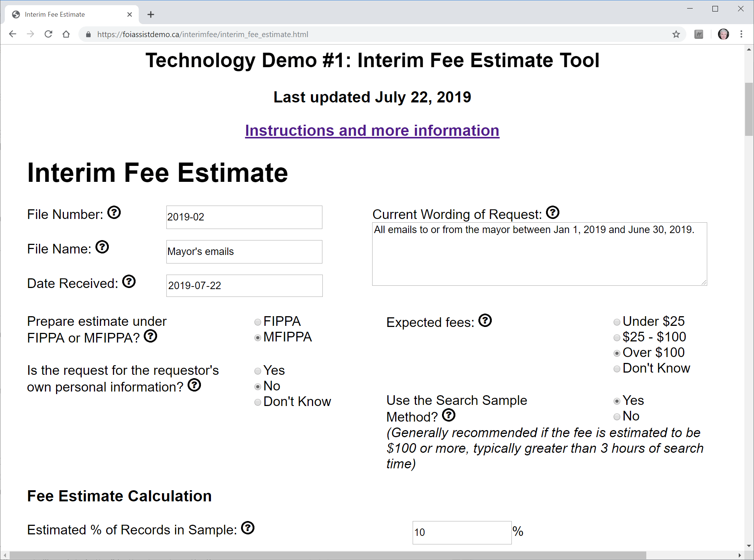
Task: Select the FIPPA radio option
Action: tap(258, 322)
